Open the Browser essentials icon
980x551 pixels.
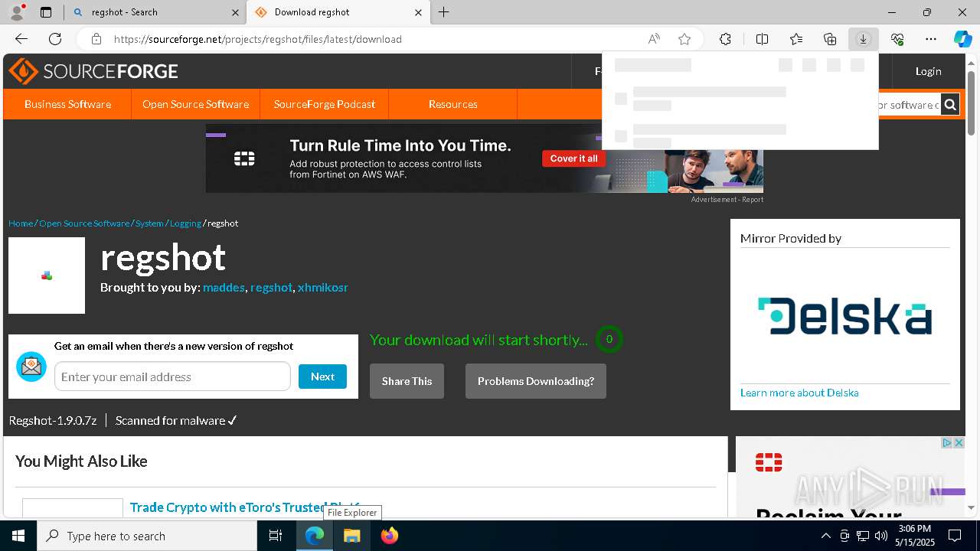pyautogui.click(x=897, y=39)
